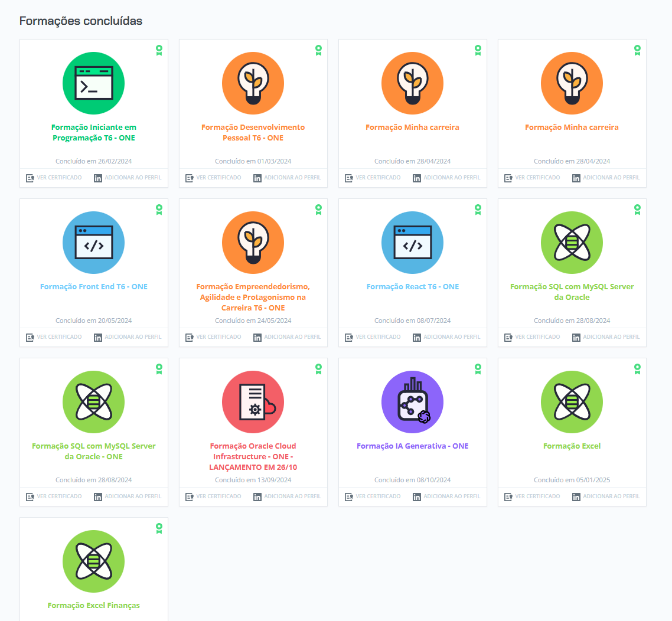
Task: Click the code window icon for React T6
Action: click(412, 243)
